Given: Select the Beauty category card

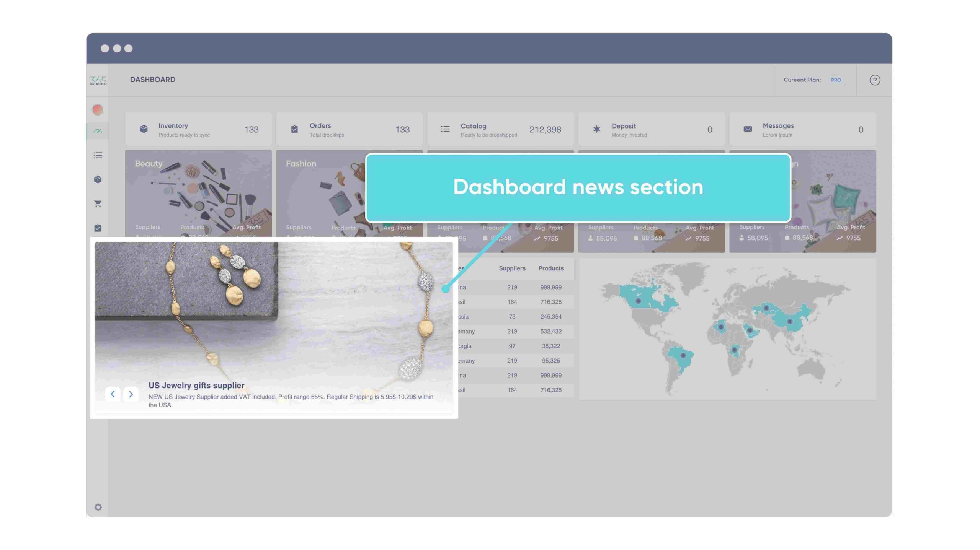Looking at the screenshot, I should [x=198, y=195].
